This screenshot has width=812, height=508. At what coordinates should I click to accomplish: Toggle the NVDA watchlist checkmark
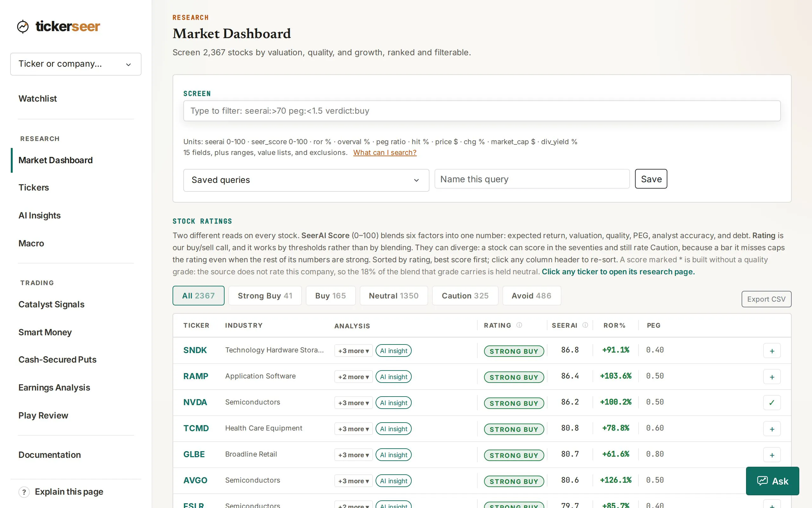click(x=772, y=403)
